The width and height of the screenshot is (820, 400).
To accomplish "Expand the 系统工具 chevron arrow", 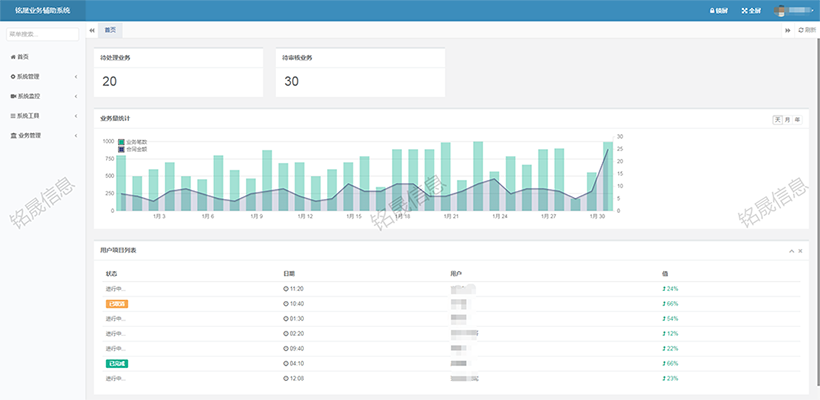I will click(76, 116).
